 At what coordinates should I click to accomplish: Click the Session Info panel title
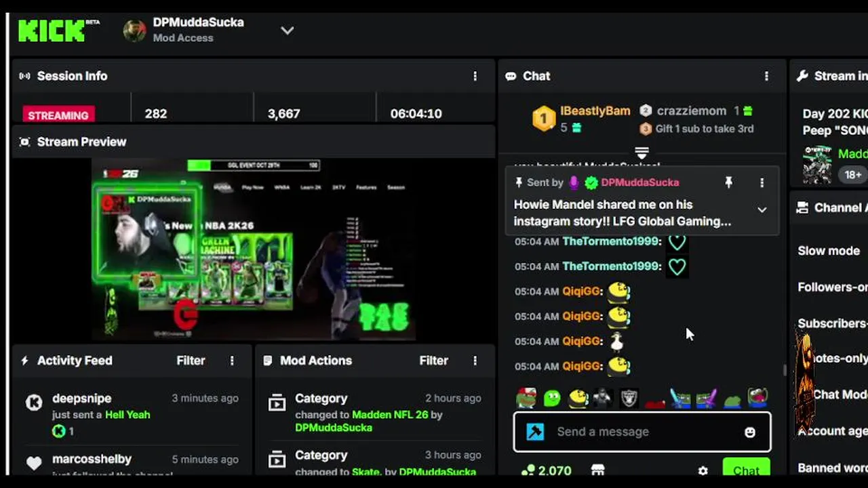(72, 76)
